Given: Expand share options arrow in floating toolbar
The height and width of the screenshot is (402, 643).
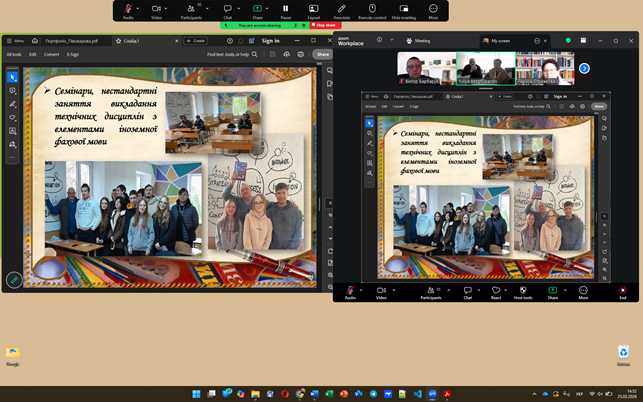Looking at the screenshot, I should 267,8.
